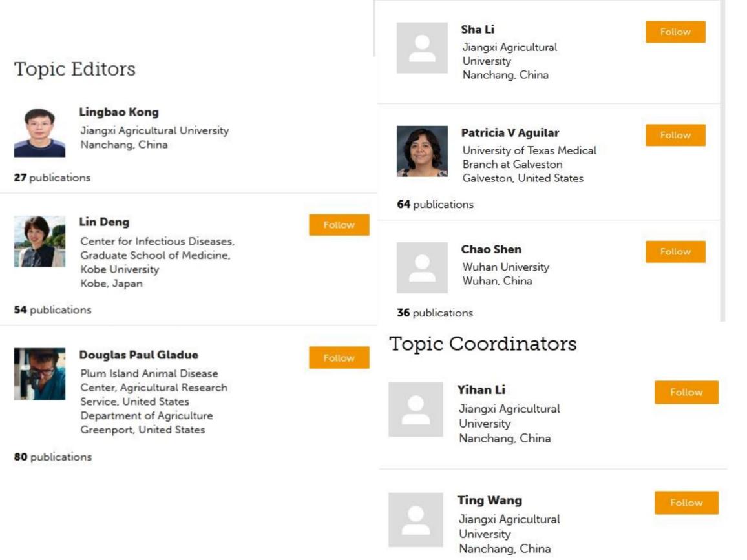The width and height of the screenshot is (747, 560).
Task: Open Lin Deng's profile photo
Action: click(39, 242)
